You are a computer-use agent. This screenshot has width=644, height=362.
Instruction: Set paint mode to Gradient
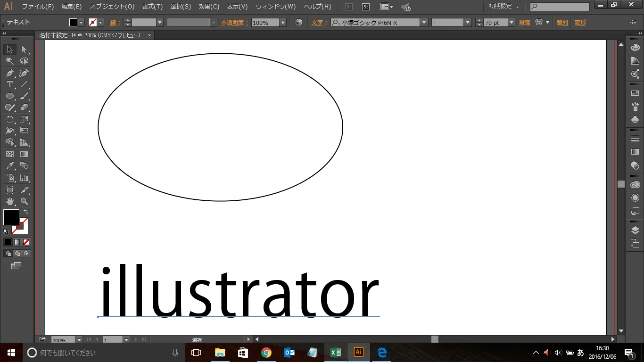pyautogui.click(x=17, y=242)
